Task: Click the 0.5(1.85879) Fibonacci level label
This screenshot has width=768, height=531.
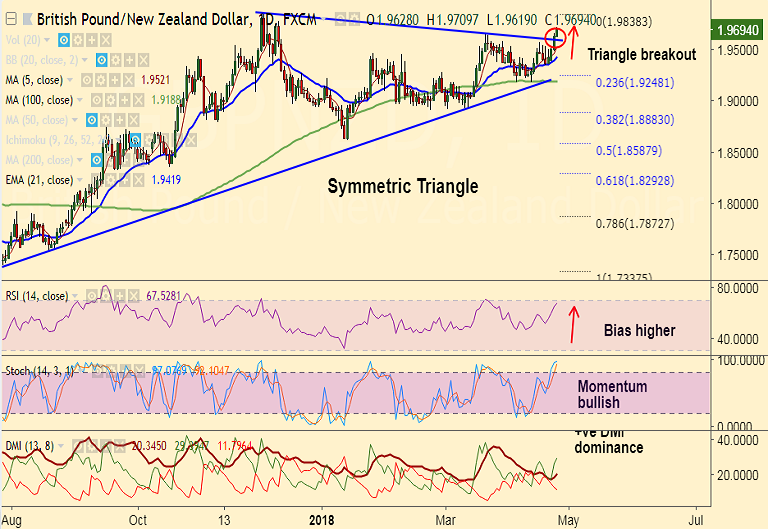Action: tap(629, 150)
